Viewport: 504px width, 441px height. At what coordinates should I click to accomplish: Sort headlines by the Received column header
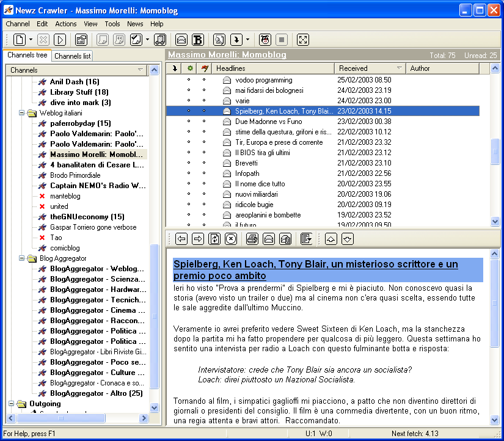tap(367, 68)
